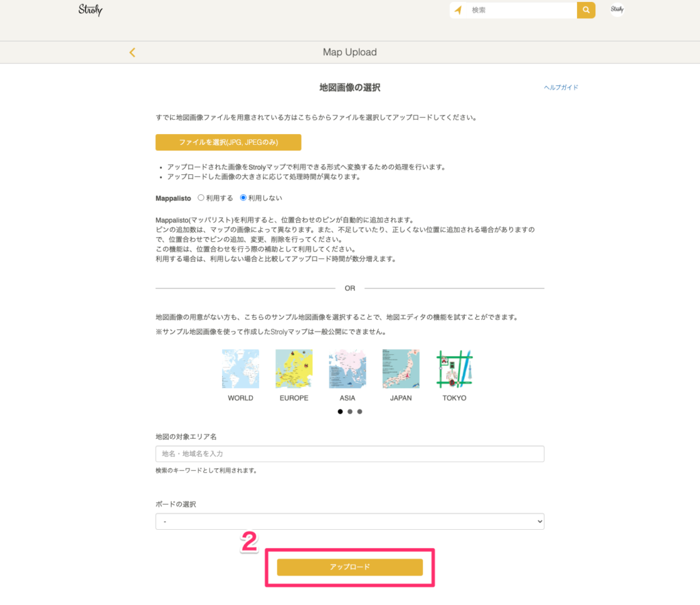Click the ファイルを選択 (JPG, JPEG) button
Image resolution: width=700 pixels, height=605 pixels.
228,142
